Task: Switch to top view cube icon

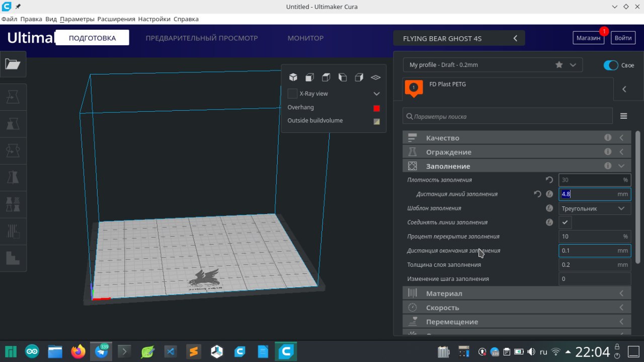Action: 326,77
